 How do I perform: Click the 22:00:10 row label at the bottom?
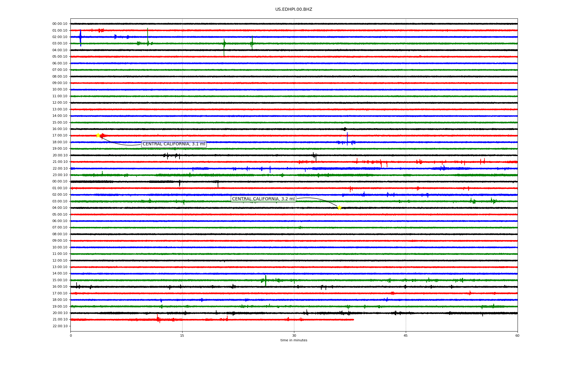(x=60, y=326)
